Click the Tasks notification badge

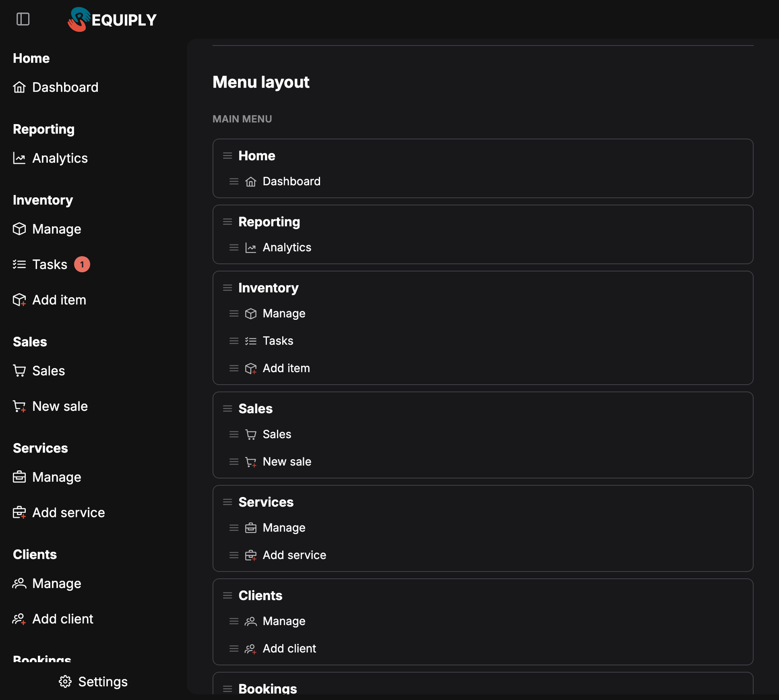82,264
